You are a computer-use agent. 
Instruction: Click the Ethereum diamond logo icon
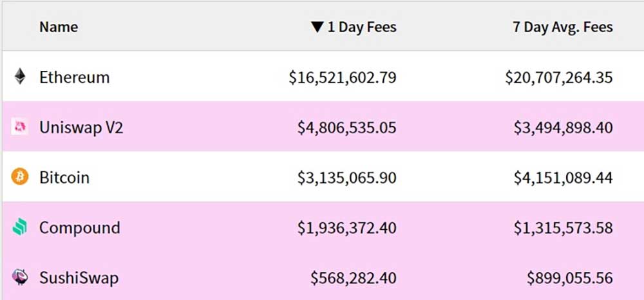coord(20,77)
